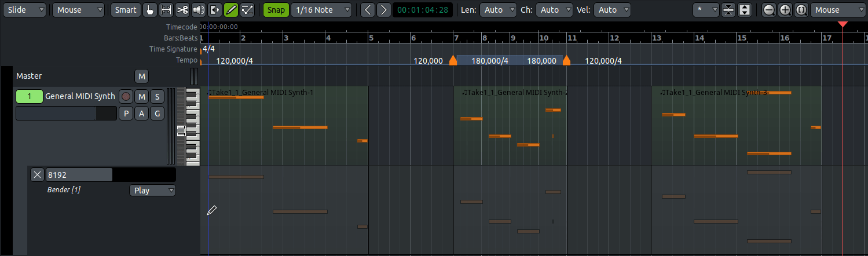
Task: Click the Smart mode button
Action: (x=126, y=10)
